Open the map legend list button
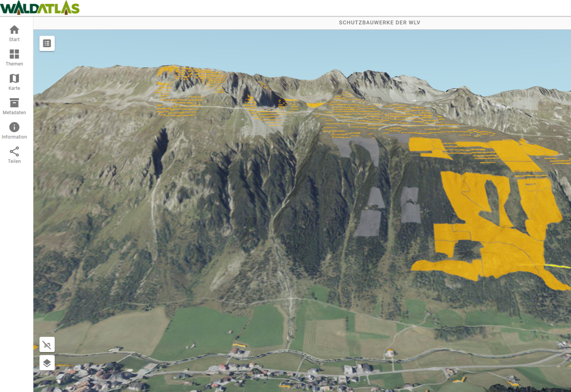 point(47,43)
